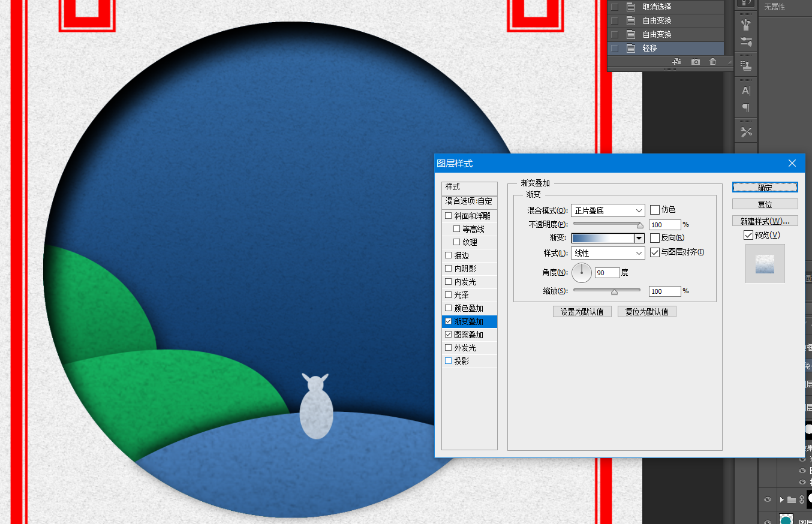Click the 复位 button
The height and width of the screenshot is (524, 812).
(x=765, y=204)
